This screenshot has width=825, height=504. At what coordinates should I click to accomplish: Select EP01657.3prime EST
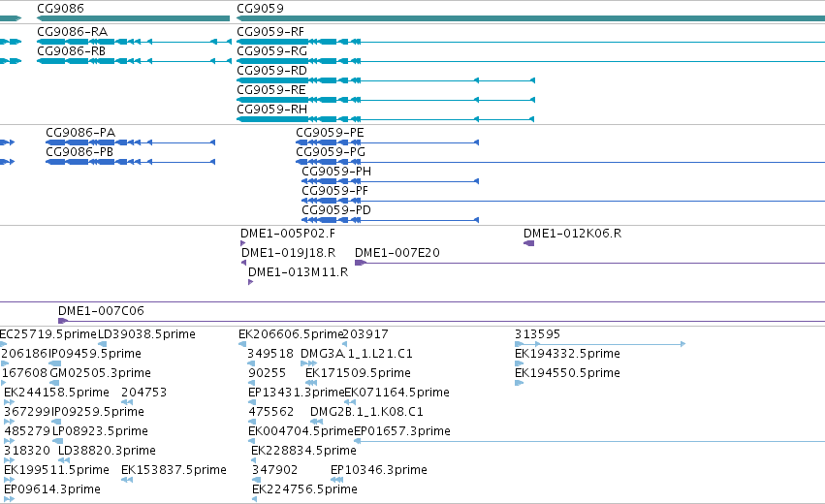coord(402,431)
